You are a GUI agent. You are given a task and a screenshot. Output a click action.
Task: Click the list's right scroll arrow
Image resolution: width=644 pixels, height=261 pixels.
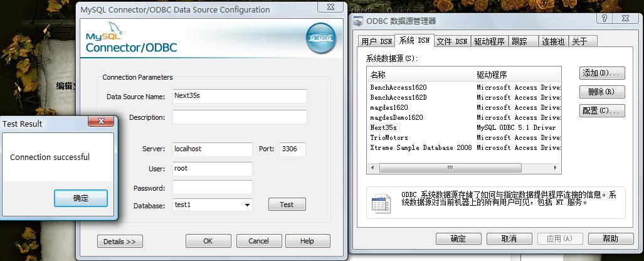pyautogui.click(x=556, y=168)
